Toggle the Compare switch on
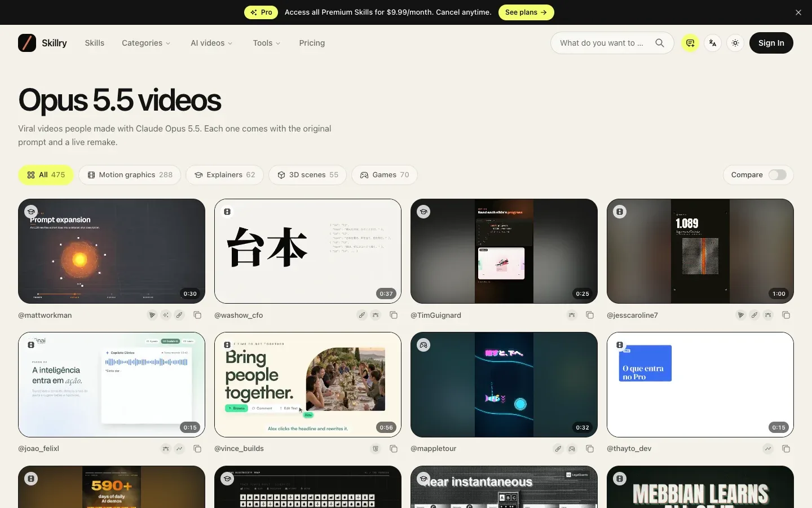Screen dimensions: 812x508 [778, 175]
